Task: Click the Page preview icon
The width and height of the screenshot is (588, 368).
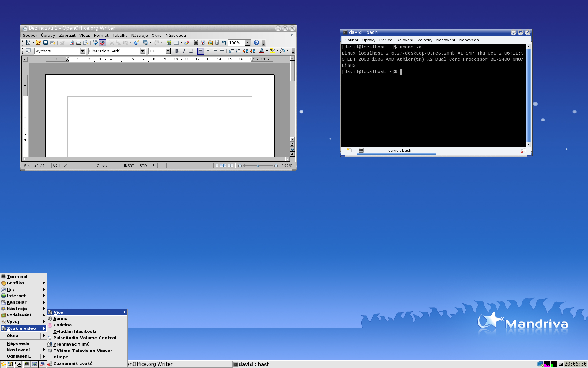Action: coord(86,43)
